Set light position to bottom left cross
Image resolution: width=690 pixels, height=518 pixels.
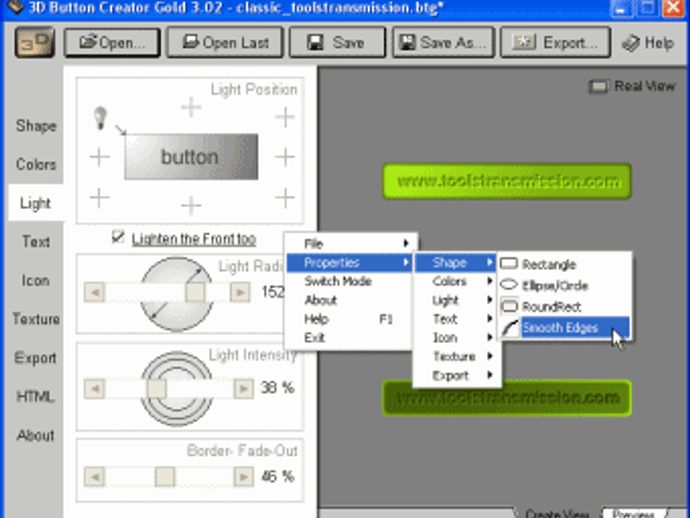pos(99,198)
